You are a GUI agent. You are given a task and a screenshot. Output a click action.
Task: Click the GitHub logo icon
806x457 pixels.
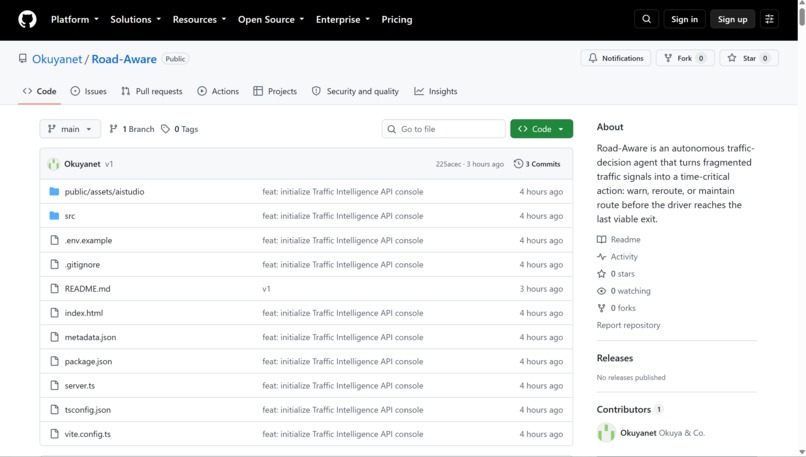coord(27,20)
